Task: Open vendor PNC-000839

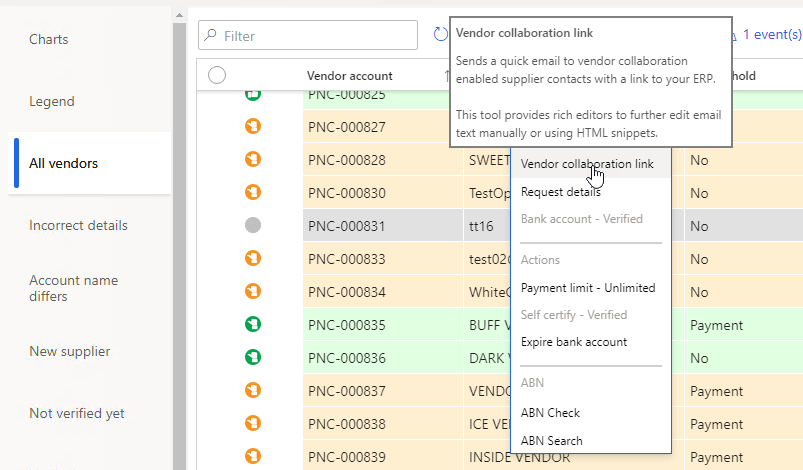Action: [x=347, y=457]
